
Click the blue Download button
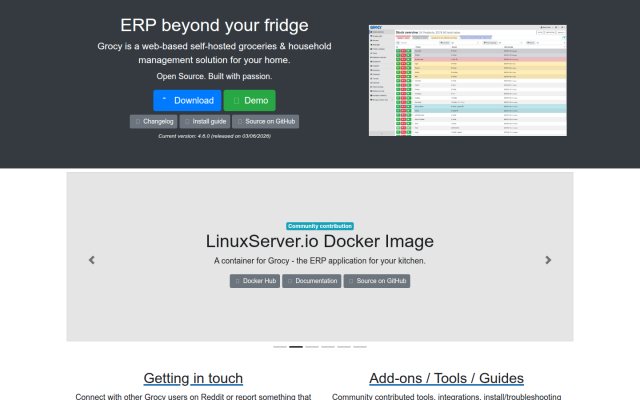187,100
